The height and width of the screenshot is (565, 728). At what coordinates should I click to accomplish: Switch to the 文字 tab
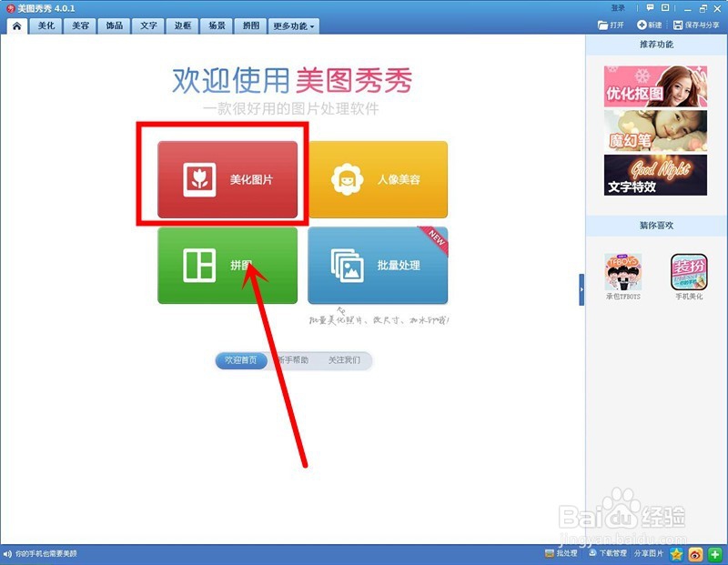(148, 26)
